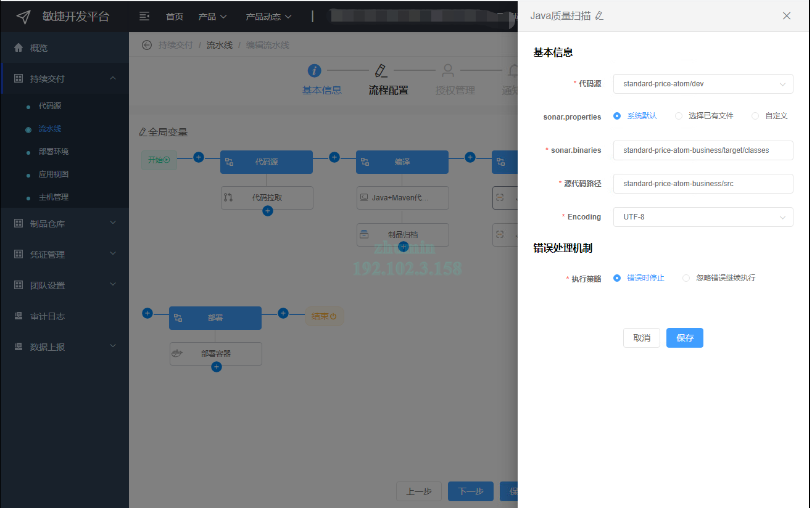Click the back arrow before 持续交付 breadcrumb

pos(147,45)
